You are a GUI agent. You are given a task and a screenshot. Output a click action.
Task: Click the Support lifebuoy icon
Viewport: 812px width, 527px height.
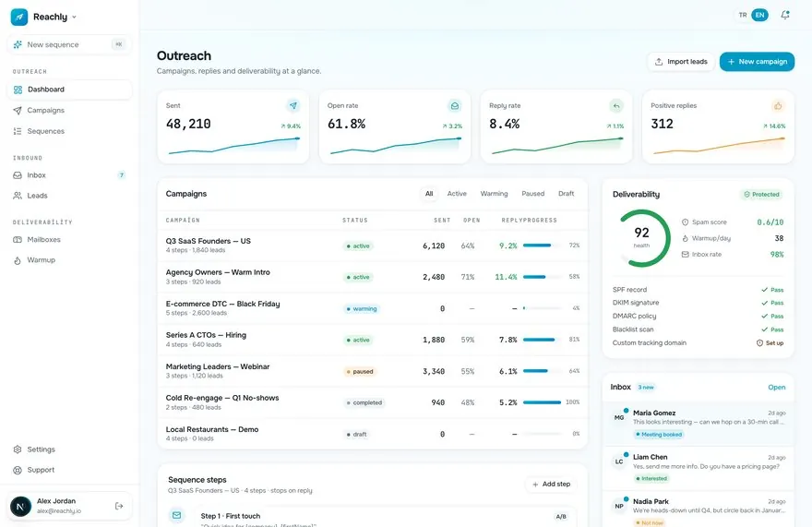[18, 470]
